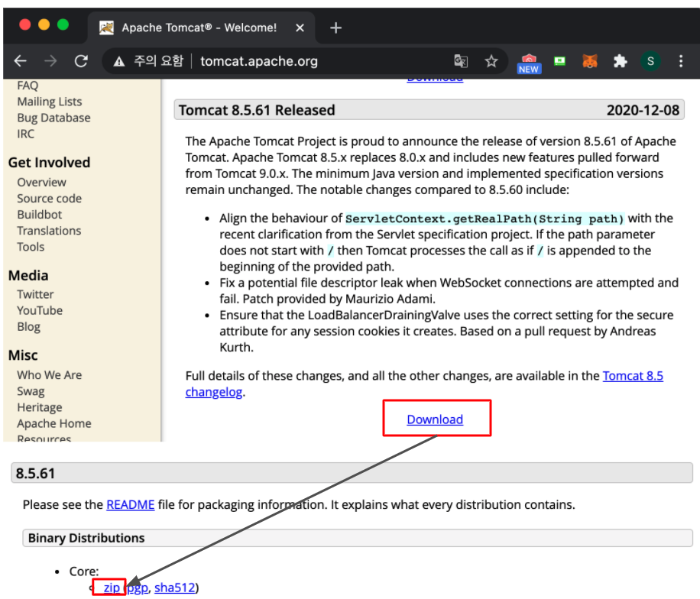Image resolution: width=700 pixels, height=599 pixels.
Task: Open Bug Database link
Action: tap(53, 118)
